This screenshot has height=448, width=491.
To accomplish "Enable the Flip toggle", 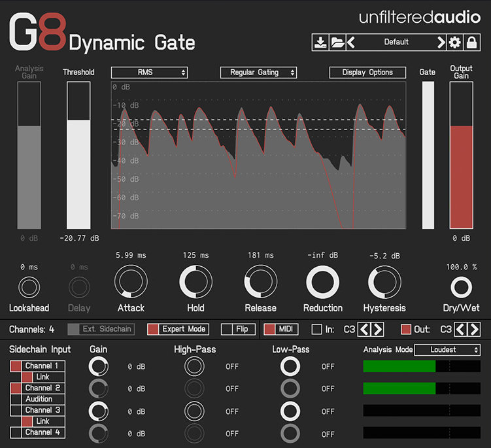I will click(x=238, y=329).
